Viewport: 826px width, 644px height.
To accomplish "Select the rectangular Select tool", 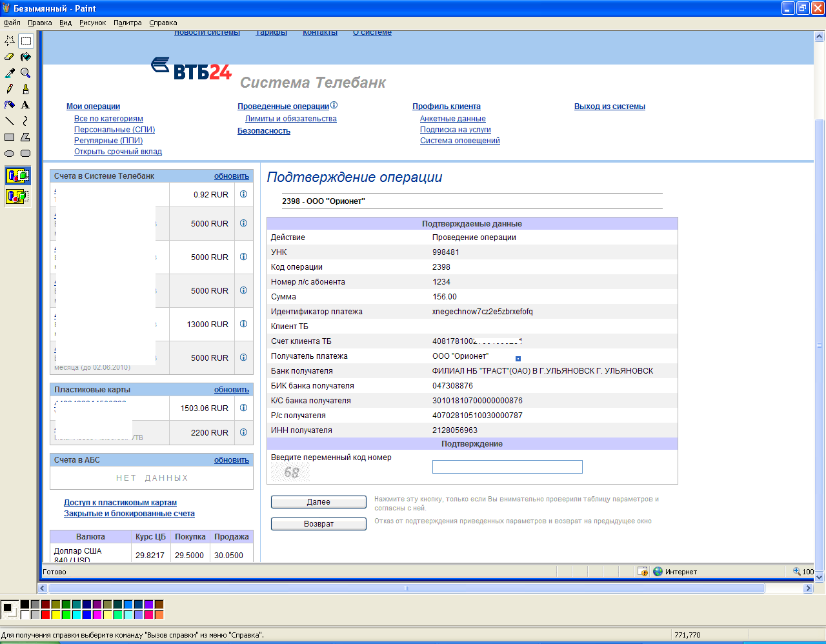I will (x=26, y=41).
